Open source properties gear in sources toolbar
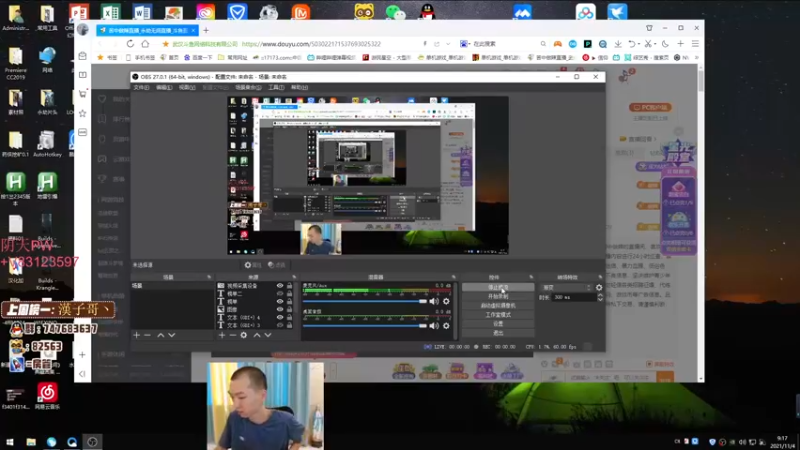The image size is (800, 450). click(x=244, y=335)
